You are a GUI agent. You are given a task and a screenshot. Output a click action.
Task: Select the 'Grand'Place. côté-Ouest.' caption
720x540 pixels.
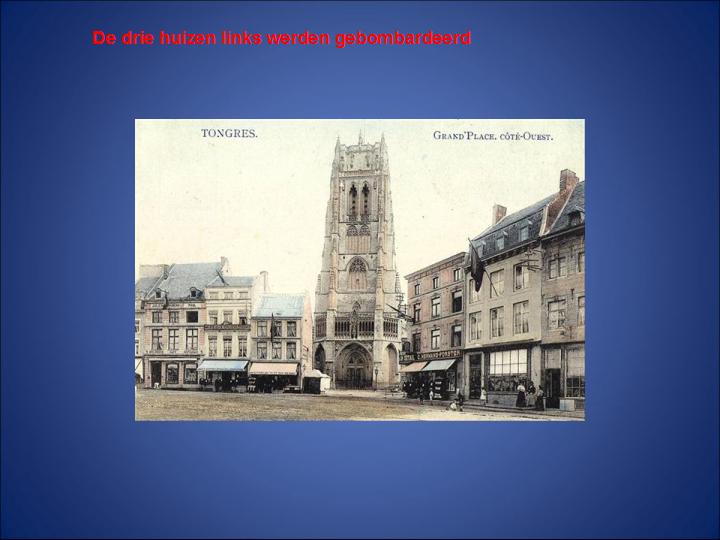(x=493, y=136)
